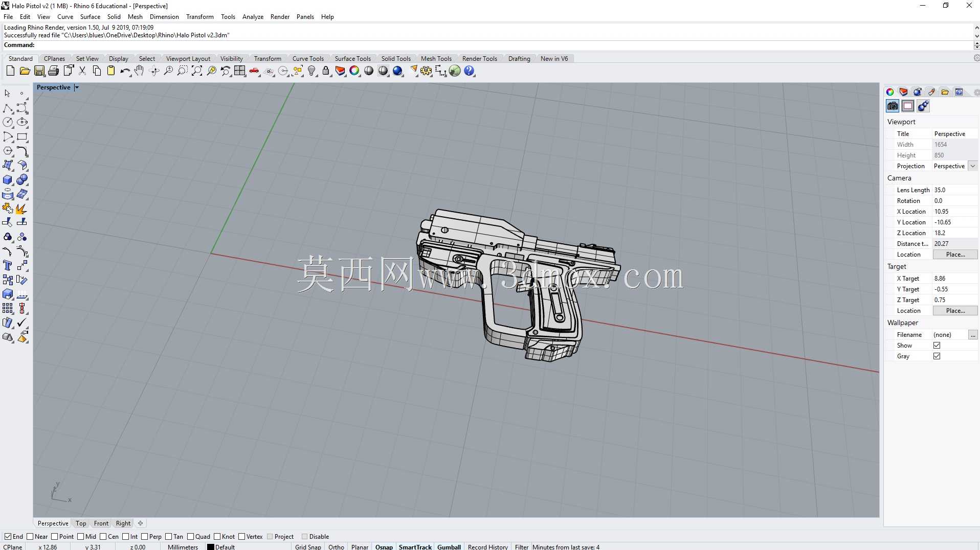Click the padlock Lock objects icon
Viewport: 980px width, 550px height.
326,71
